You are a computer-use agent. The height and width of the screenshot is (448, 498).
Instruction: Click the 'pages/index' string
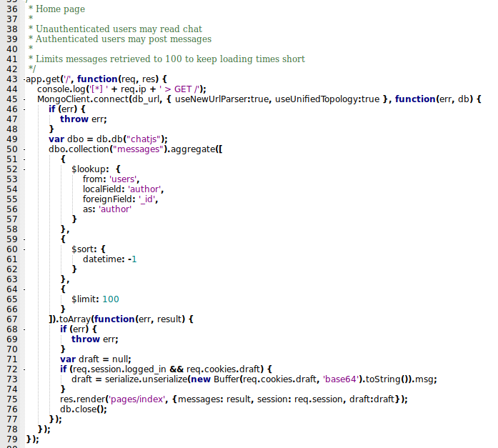137,399
